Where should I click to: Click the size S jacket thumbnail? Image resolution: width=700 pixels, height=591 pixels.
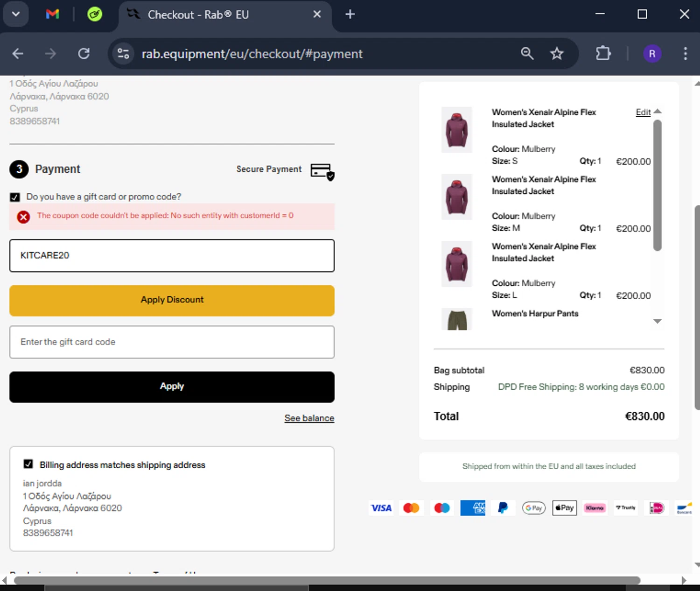[457, 130]
